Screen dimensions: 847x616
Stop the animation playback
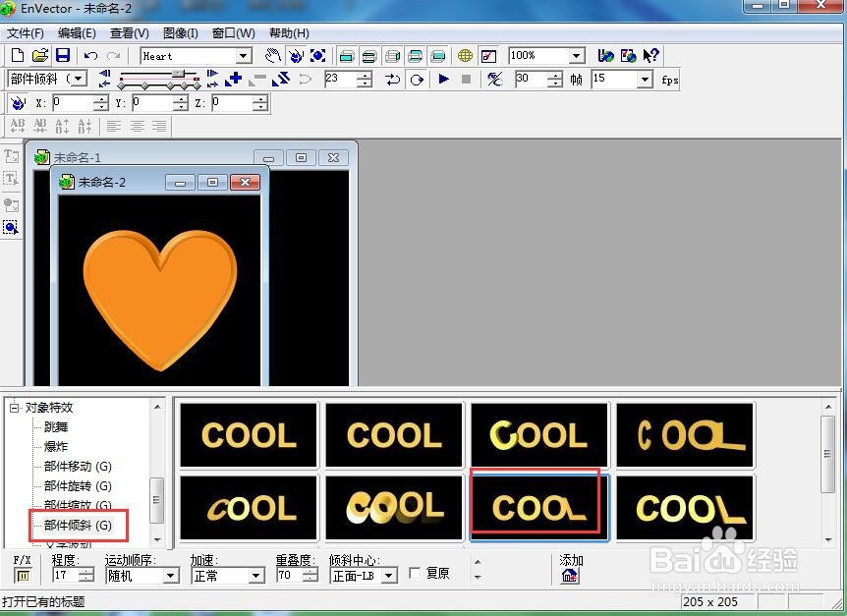coord(466,79)
